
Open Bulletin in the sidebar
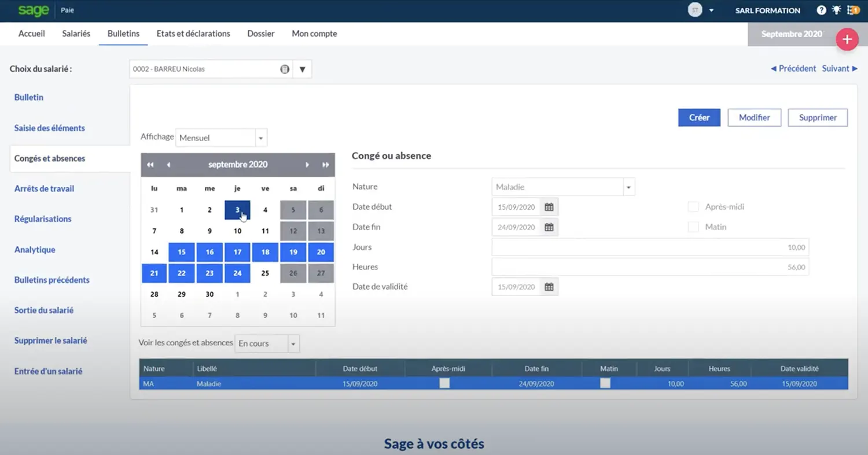coord(29,97)
